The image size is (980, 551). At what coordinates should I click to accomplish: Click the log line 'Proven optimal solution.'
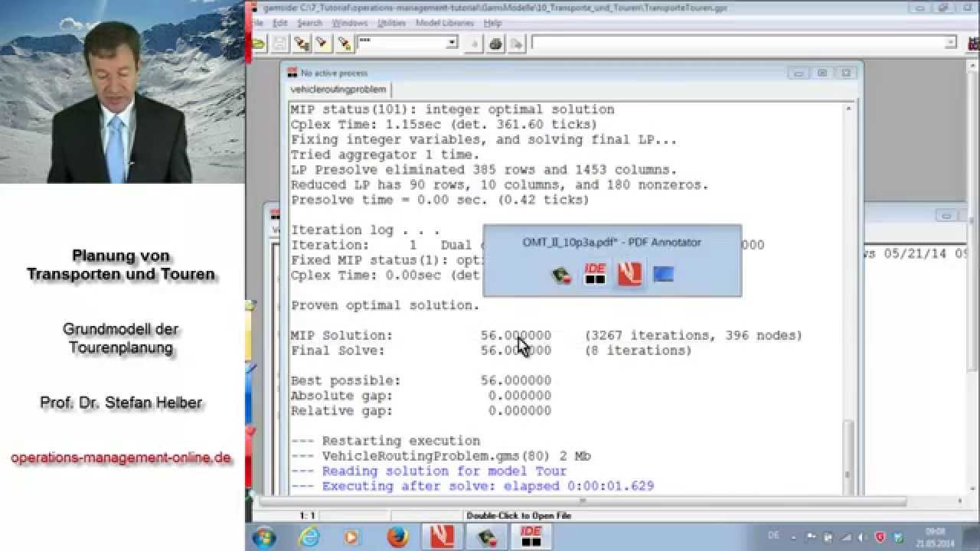[x=385, y=305]
